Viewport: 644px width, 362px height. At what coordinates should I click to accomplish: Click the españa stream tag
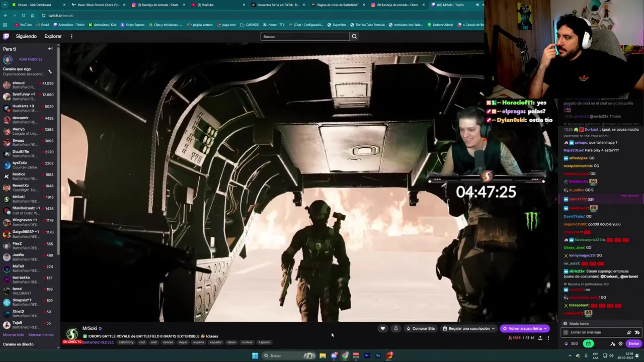click(198, 342)
